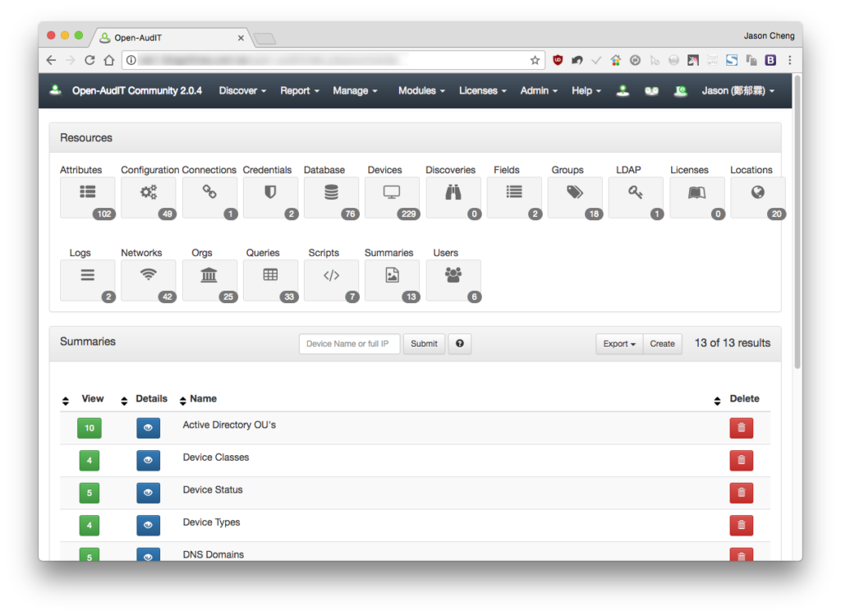Select the Open-AudIT browser tab
The height and width of the screenshot is (616, 841).
(171, 38)
